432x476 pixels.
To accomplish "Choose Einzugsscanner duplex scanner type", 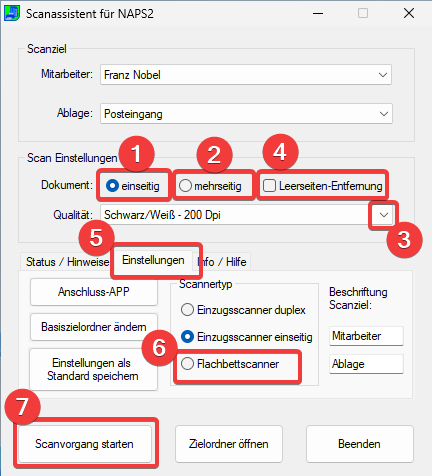I will pyautogui.click(x=243, y=310).
